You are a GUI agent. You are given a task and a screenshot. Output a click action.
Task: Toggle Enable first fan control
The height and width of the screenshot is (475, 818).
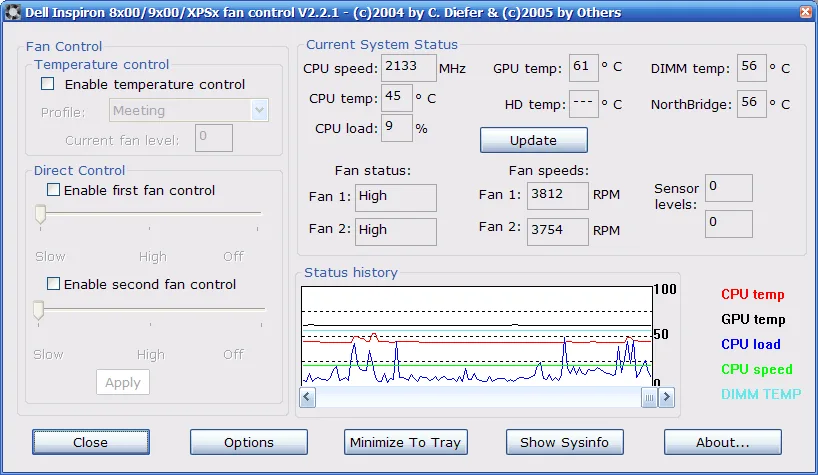[x=54, y=190]
